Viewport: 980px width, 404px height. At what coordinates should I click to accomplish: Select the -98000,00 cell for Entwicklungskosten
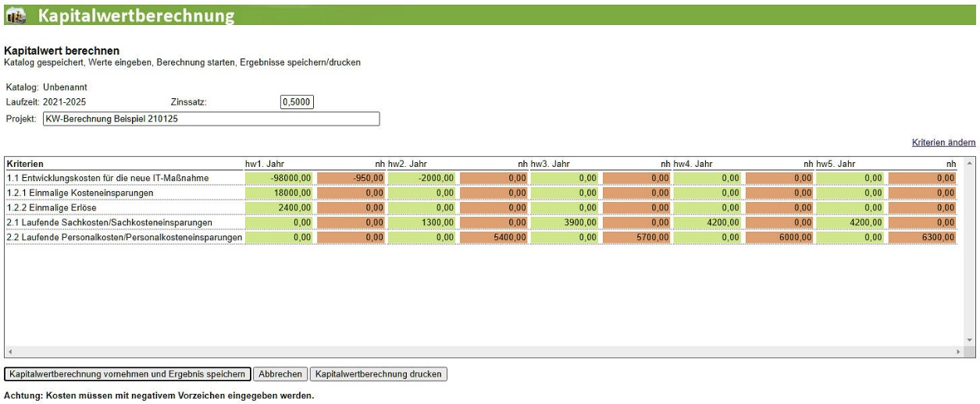tap(280, 178)
